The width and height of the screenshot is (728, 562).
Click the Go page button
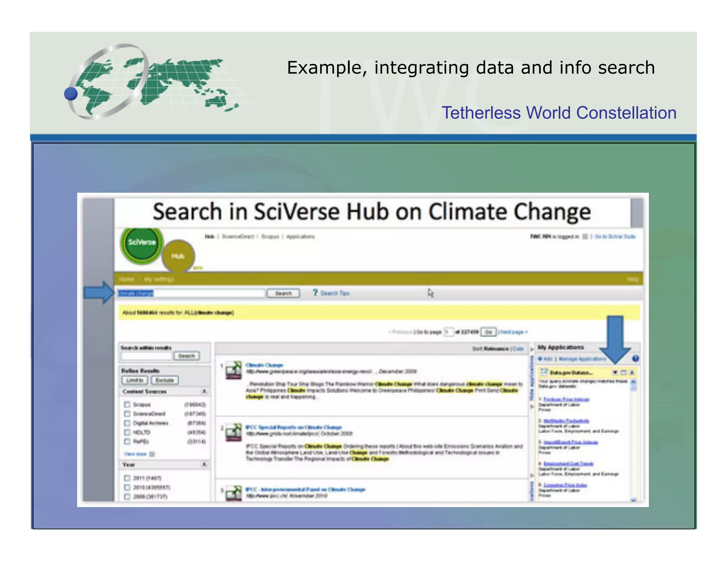click(x=488, y=332)
